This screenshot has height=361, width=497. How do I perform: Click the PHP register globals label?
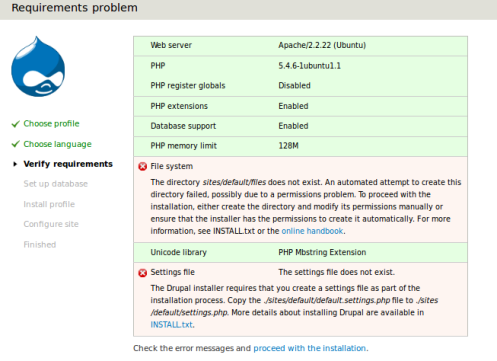[x=188, y=86]
